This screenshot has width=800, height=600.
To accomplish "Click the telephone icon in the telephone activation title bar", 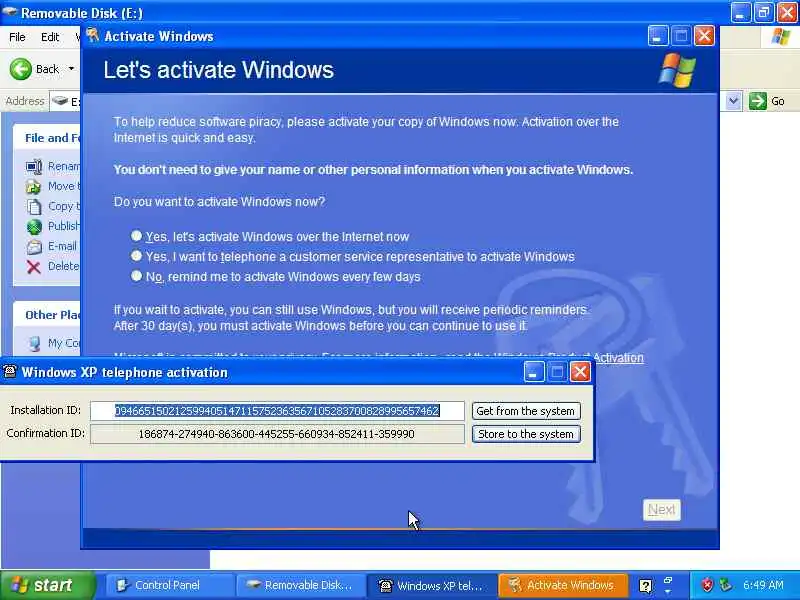I will point(10,371).
